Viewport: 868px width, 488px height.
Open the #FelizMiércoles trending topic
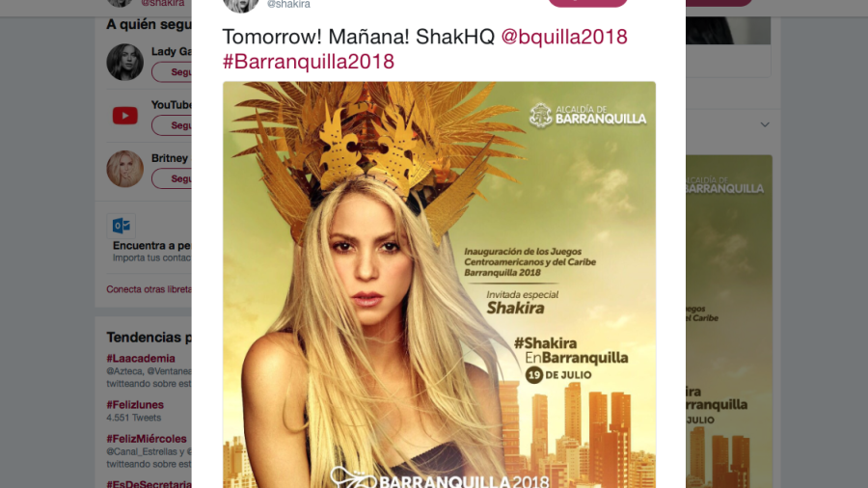[147, 439]
